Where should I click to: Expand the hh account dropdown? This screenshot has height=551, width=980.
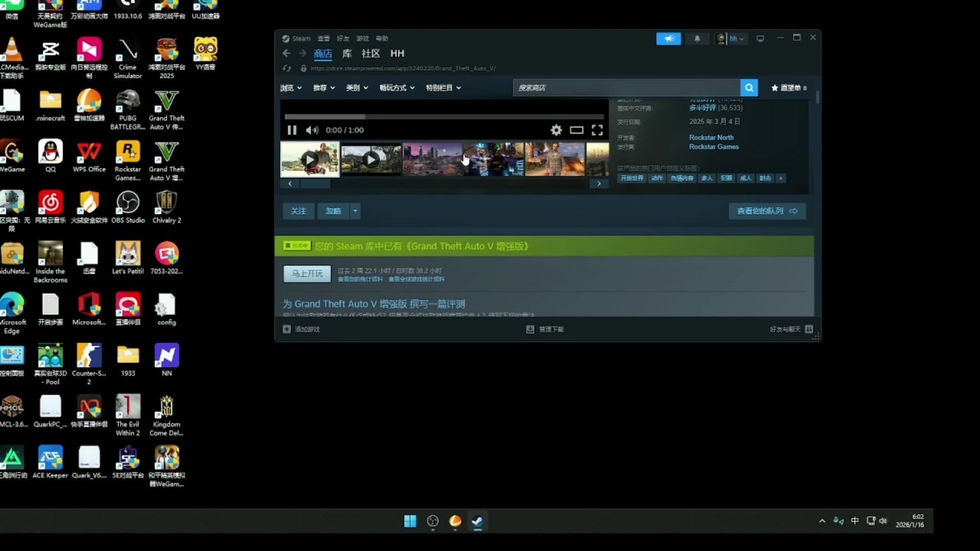(737, 39)
